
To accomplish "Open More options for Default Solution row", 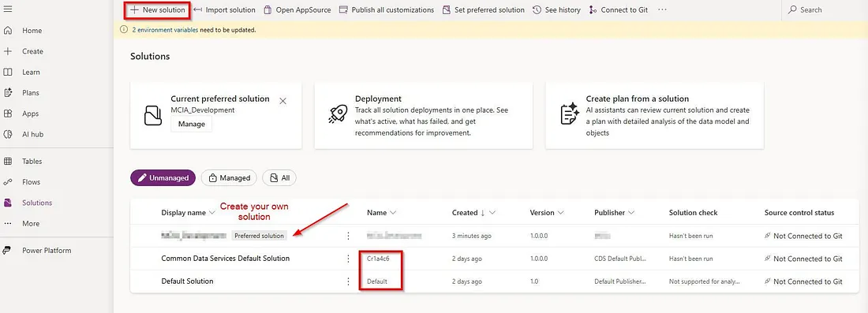I will (x=348, y=281).
